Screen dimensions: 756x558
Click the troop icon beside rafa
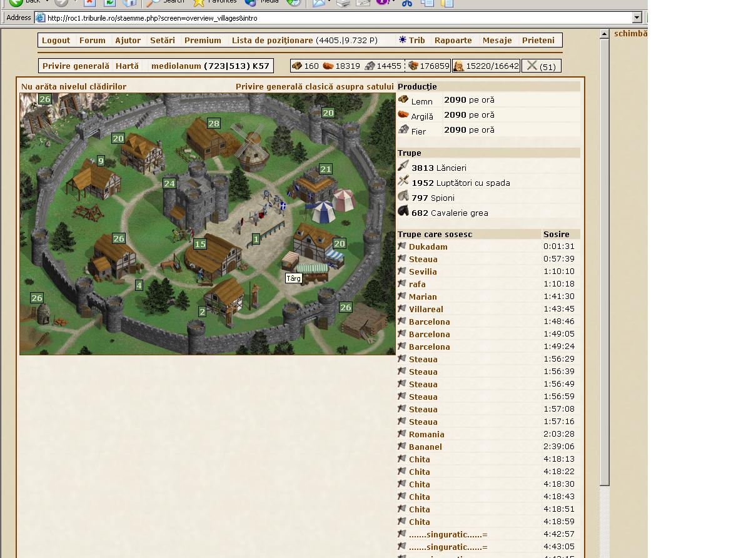point(402,283)
